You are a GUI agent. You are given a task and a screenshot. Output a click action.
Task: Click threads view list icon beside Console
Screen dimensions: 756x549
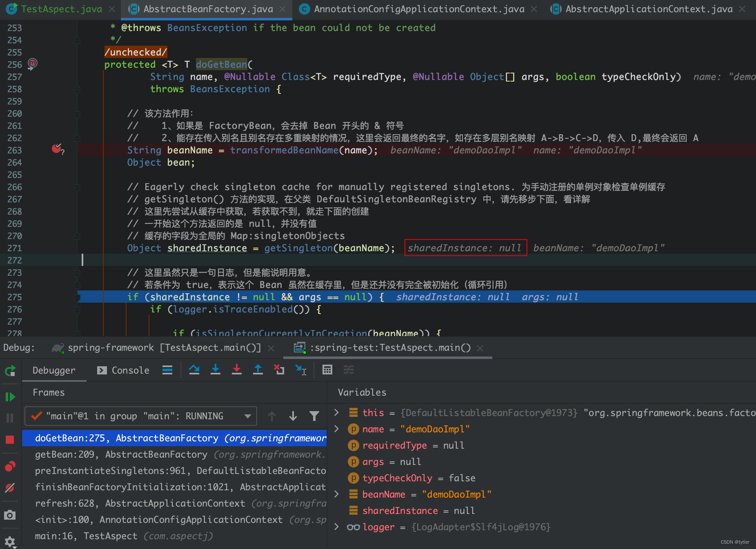click(167, 370)
